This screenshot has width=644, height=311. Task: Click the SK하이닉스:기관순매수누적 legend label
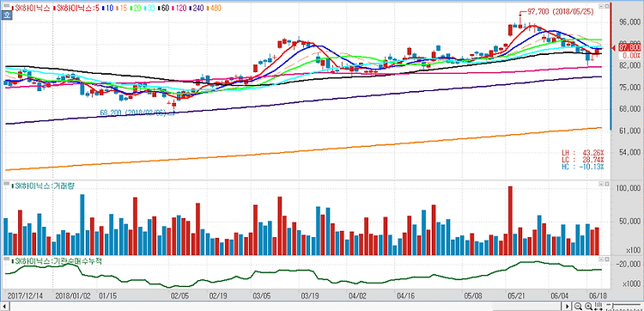(56, 261)
